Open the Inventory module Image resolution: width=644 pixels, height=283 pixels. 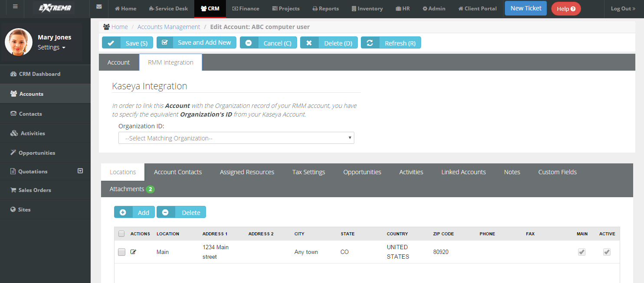coord(367,9)
